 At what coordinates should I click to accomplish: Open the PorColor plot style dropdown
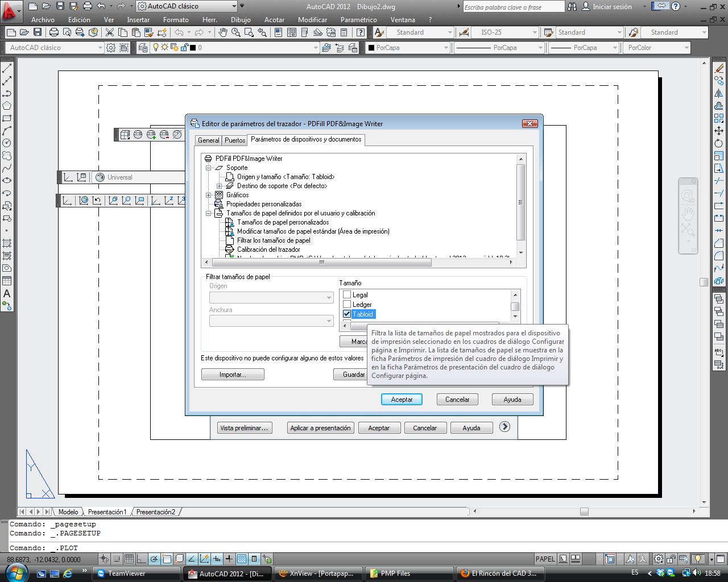(x=657, y=48)
